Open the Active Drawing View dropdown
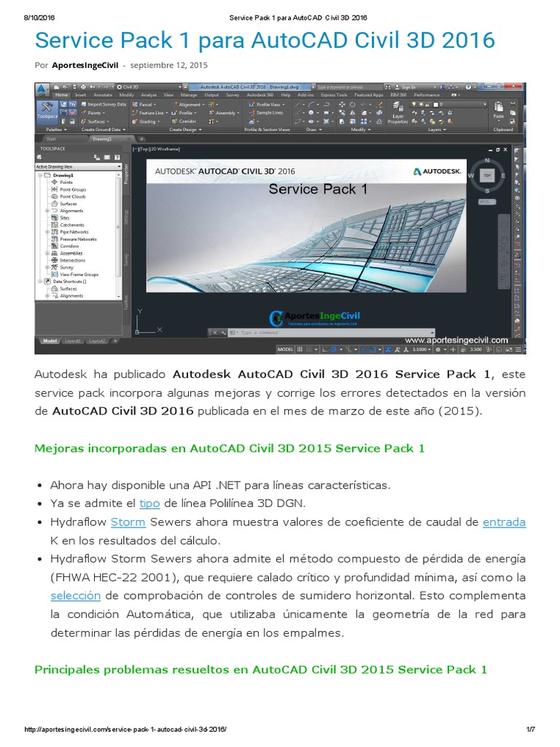This screenshot has height=747, width=560. 79,167
